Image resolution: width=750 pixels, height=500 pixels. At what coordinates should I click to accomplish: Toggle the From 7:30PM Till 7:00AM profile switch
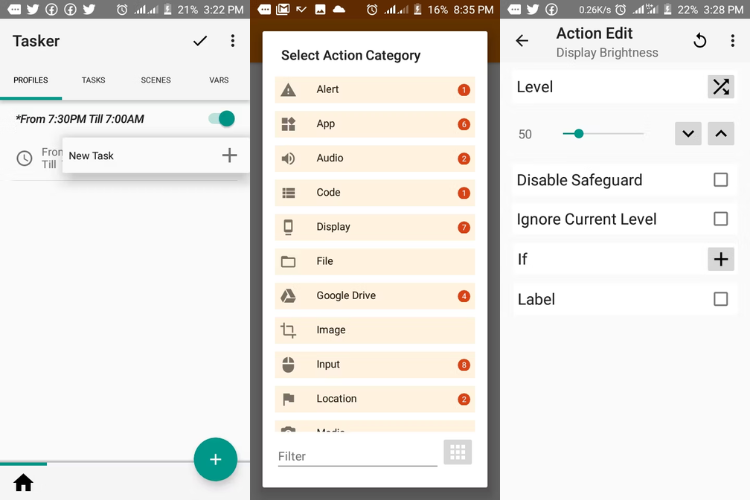(x=221, y=119)
